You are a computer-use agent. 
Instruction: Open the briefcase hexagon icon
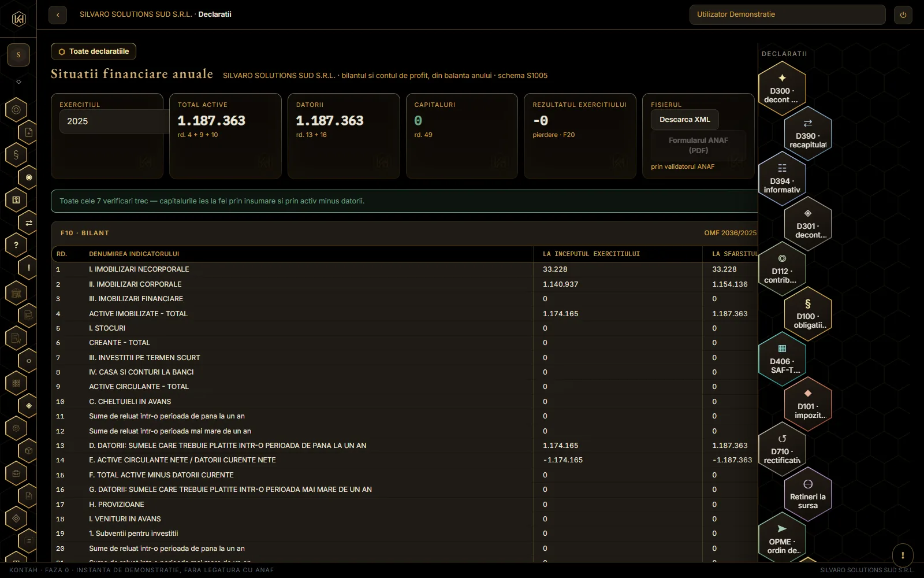pyautogui.click(x=16, y=473)
